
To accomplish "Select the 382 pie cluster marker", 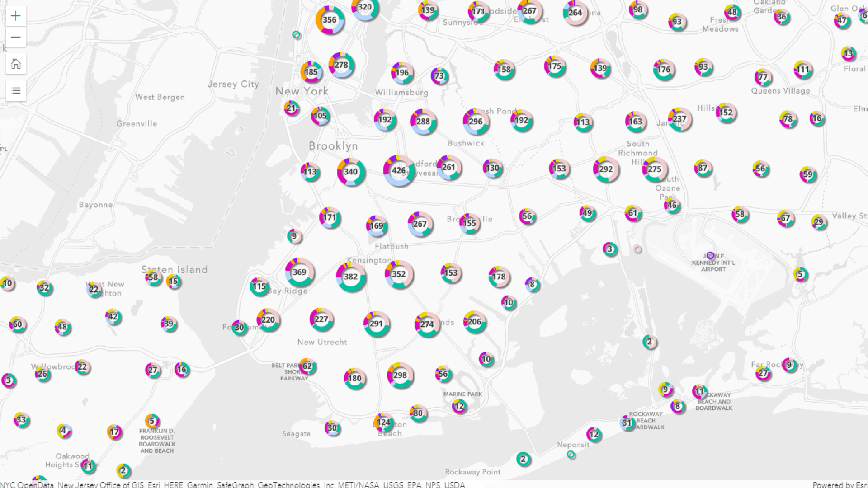I will [351, 277].
